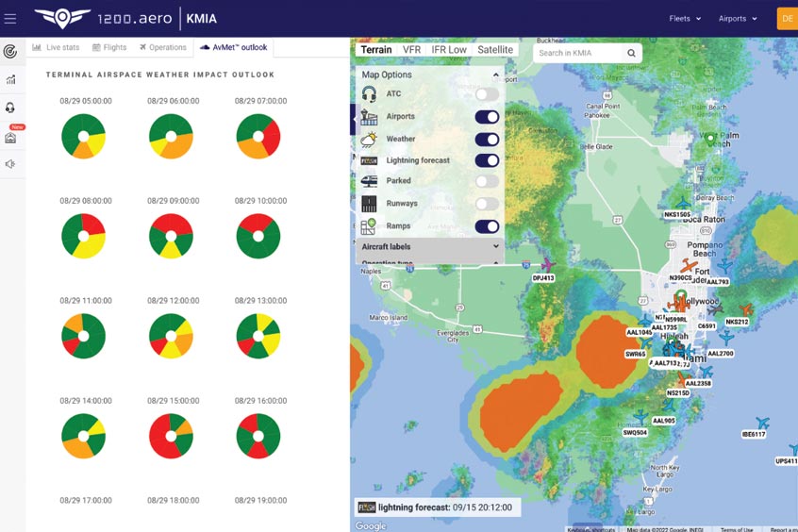Enable the Runways toggle
Screen dimensions: 798x532
487,204
